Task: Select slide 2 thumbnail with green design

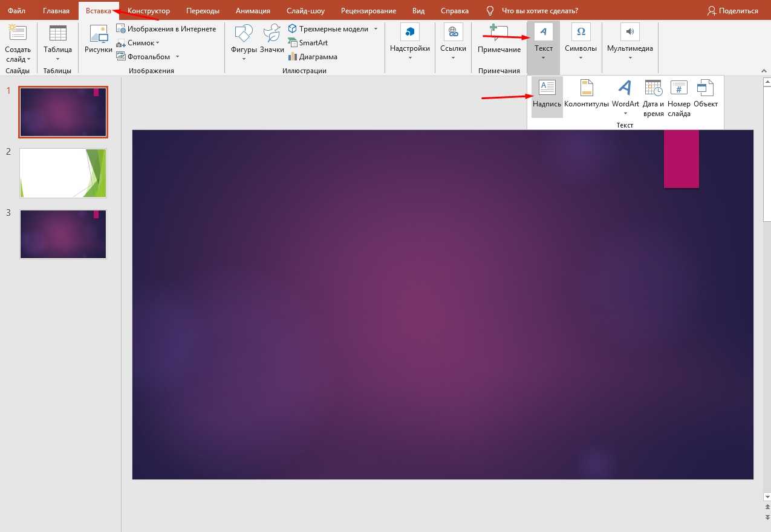Action: point(63,173)
